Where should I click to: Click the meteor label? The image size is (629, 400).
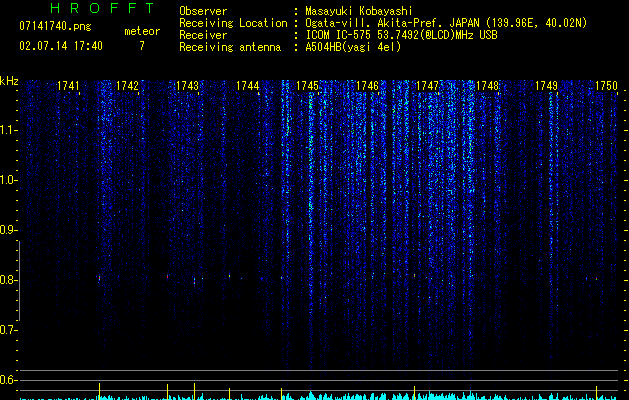point(142,31)
